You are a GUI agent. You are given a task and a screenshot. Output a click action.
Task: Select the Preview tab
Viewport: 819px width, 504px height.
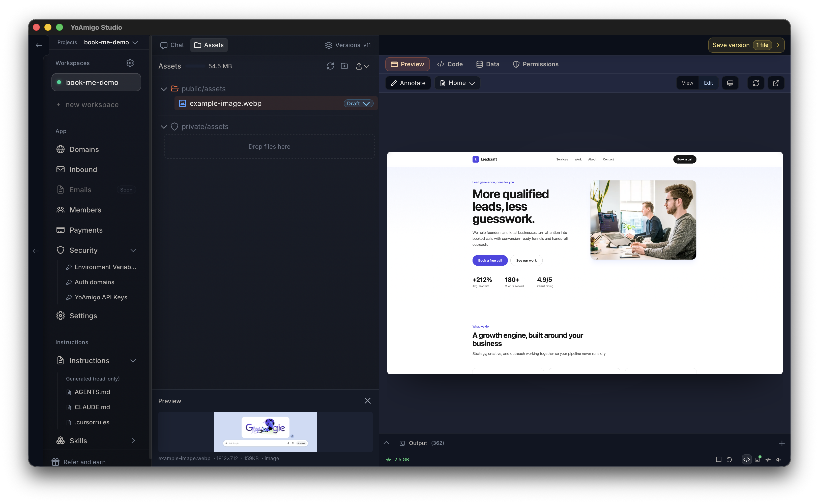coord(407,64)
